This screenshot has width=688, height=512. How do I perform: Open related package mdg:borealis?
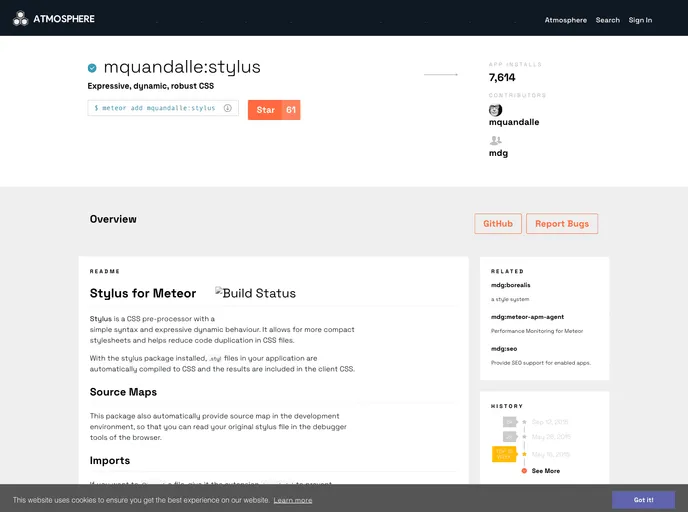click(510, 286)
